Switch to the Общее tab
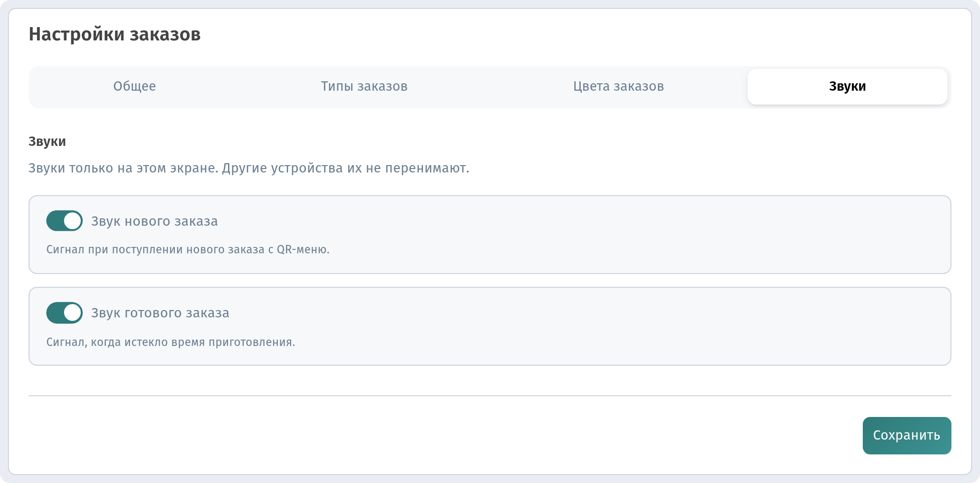This screenshot has width=980, height=483. click(134, 86)
